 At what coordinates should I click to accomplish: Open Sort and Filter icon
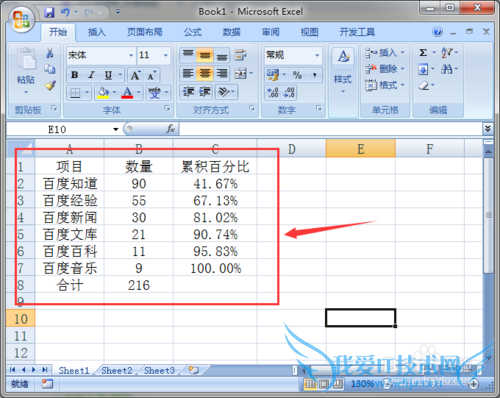(447, 53)
